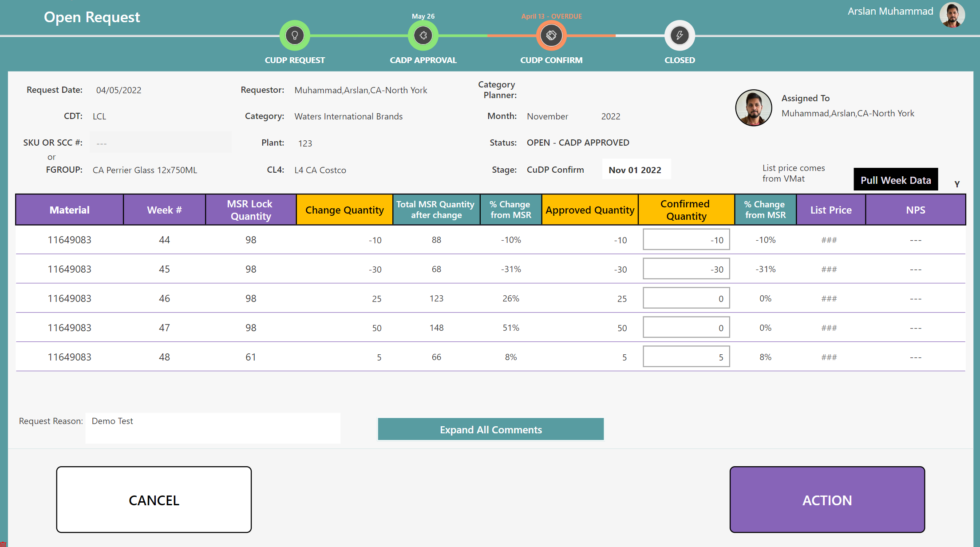Edit confirmed quantity field for week 46
This screenshot has width=980, height=547.
pos(686,298)
